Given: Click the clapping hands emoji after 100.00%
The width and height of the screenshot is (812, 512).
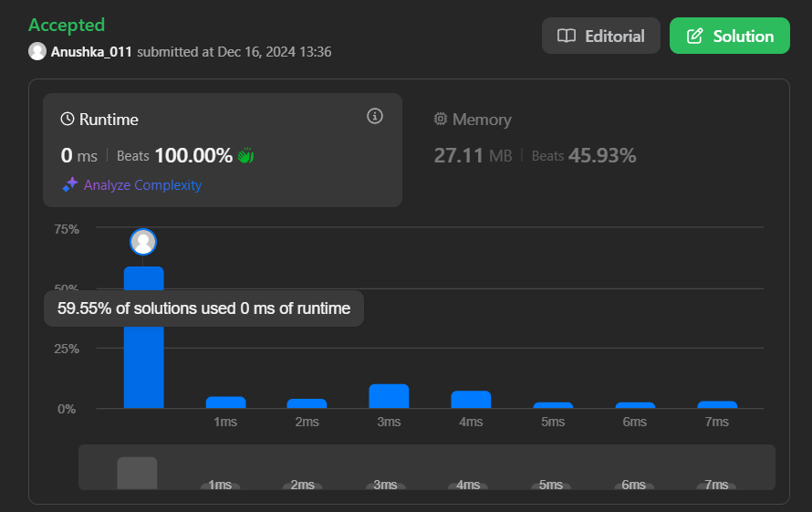Looking at the screenshot, I should pyautogui.click(x=245, y=156).
